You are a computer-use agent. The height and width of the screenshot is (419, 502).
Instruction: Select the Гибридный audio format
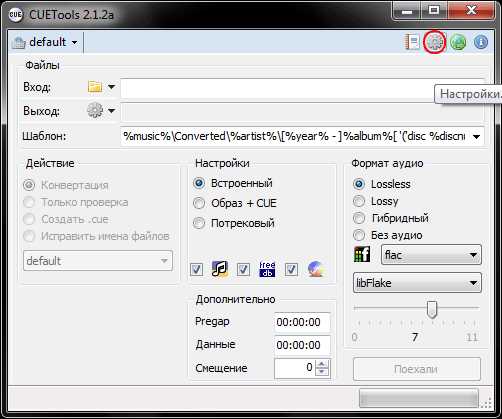(359, 218)
